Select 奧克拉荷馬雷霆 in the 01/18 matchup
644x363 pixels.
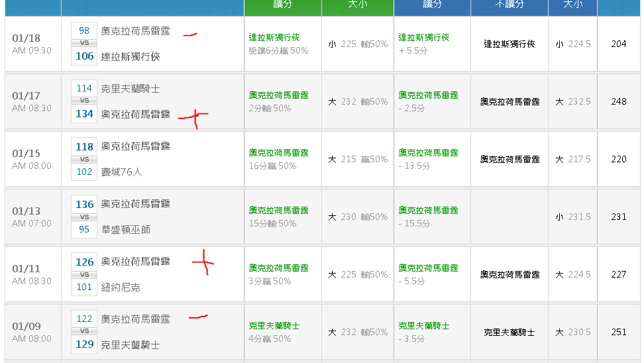136,31
